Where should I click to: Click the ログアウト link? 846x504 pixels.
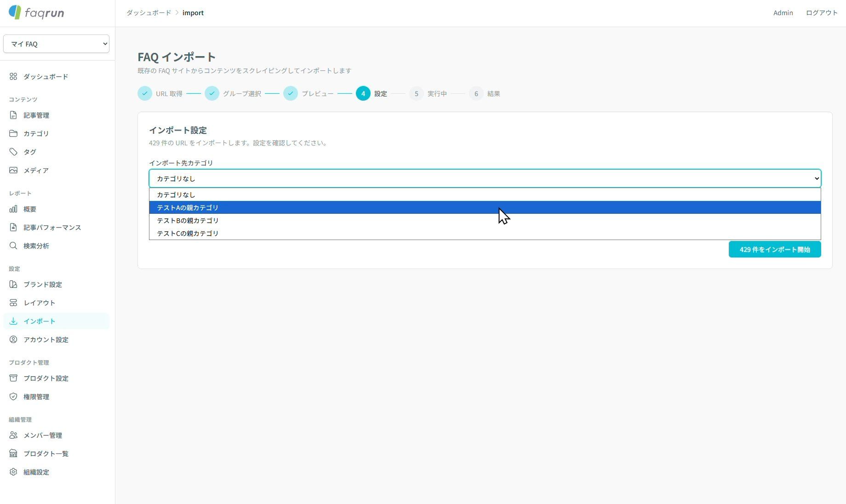coord(822,13)
